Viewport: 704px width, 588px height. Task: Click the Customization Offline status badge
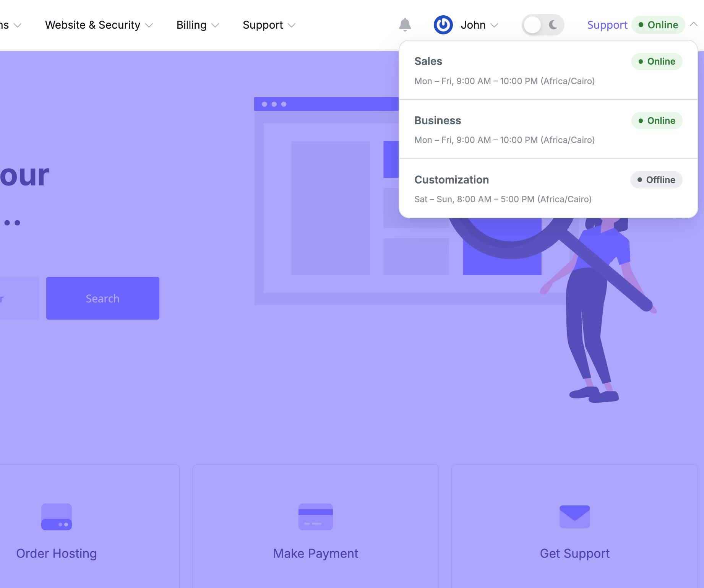(x=656, y=180)
